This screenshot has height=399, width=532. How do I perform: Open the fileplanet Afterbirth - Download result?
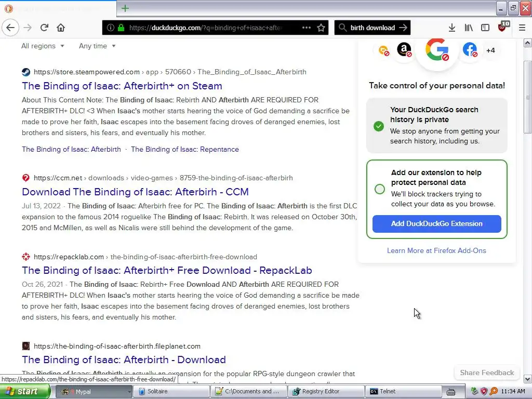[124, 360]
